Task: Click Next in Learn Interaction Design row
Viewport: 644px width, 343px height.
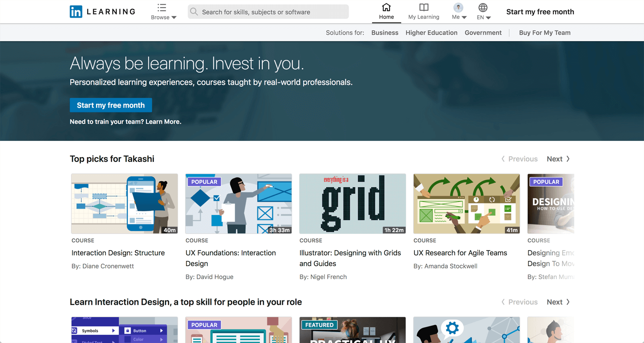Action: coord(558,302)
